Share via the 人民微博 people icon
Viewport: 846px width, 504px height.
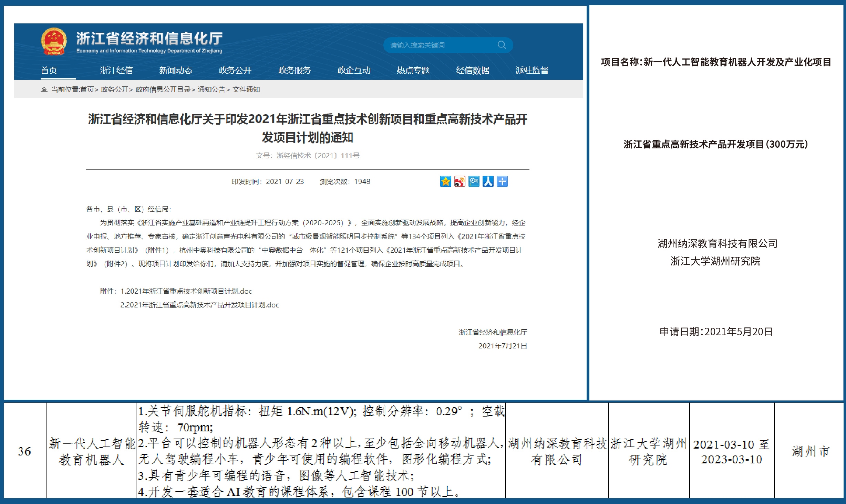click(488, 182)
